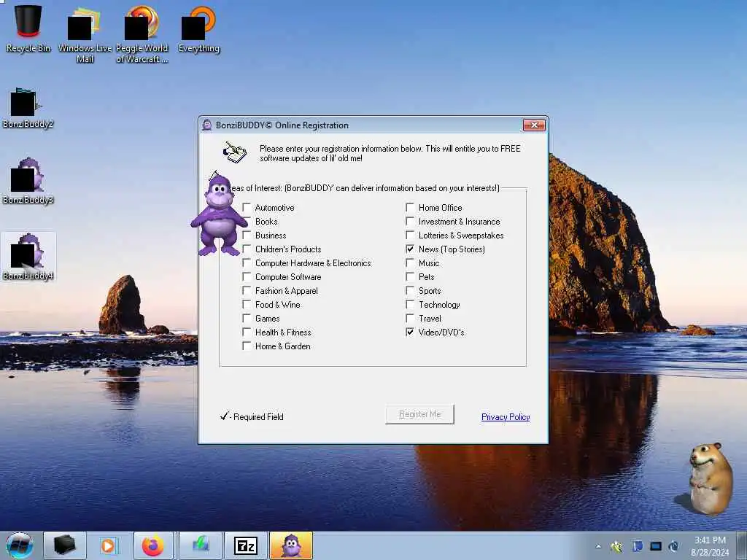Open the media player taskbar icon
The width and height of the screenshot is (747, 560).
[109, 545]
